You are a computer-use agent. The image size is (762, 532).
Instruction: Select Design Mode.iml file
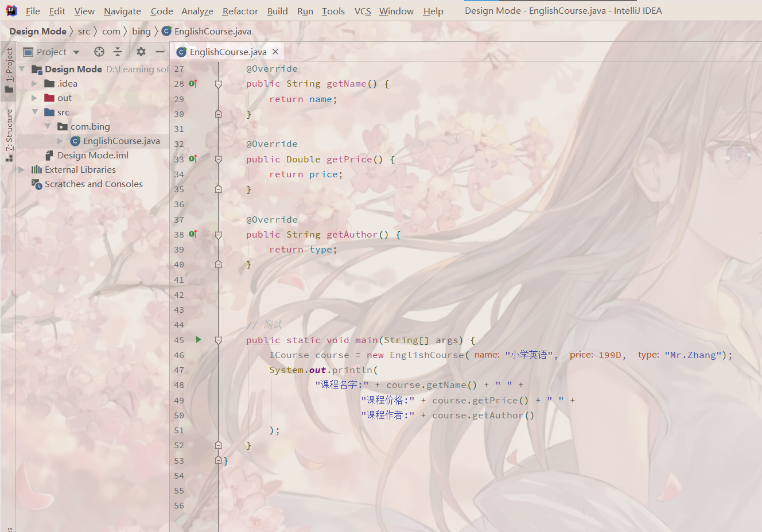[93, 155]
